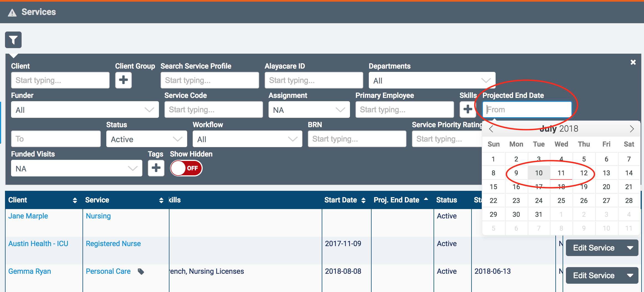Image resolution: width=644 pixels, height=292 pixels.
Task: Open the Status dropdown set to Active
Action: pos(146,139)
